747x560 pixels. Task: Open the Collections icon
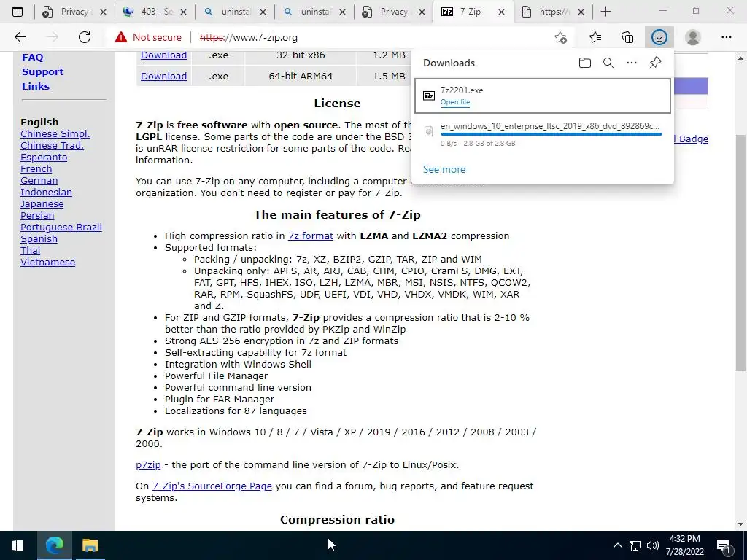click(x=627, y=37)
